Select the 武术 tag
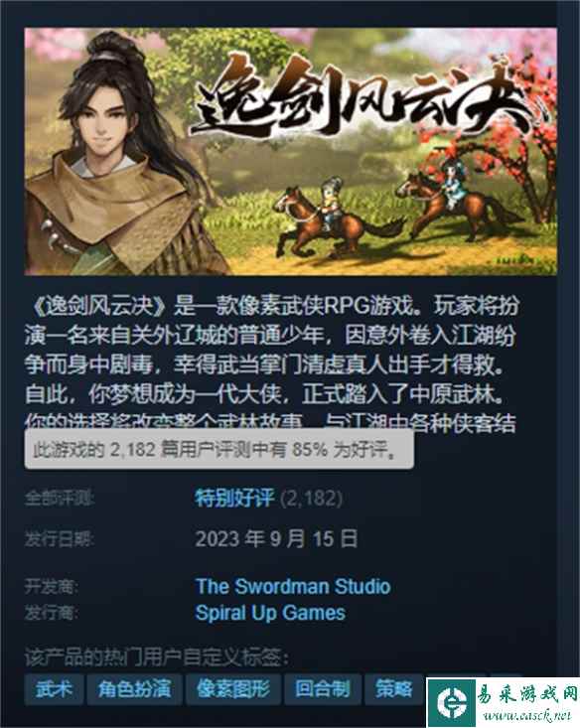580x728 pixels. tap(54, 689)
